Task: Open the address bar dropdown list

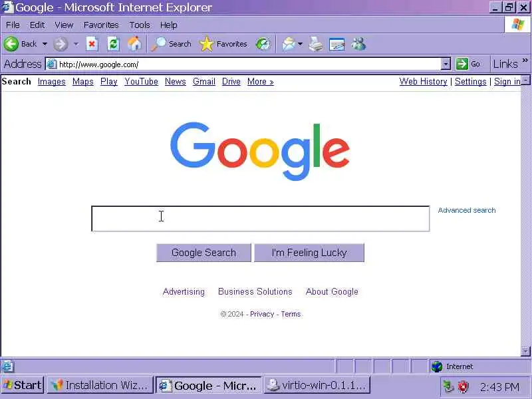Action: coord(446,64)
